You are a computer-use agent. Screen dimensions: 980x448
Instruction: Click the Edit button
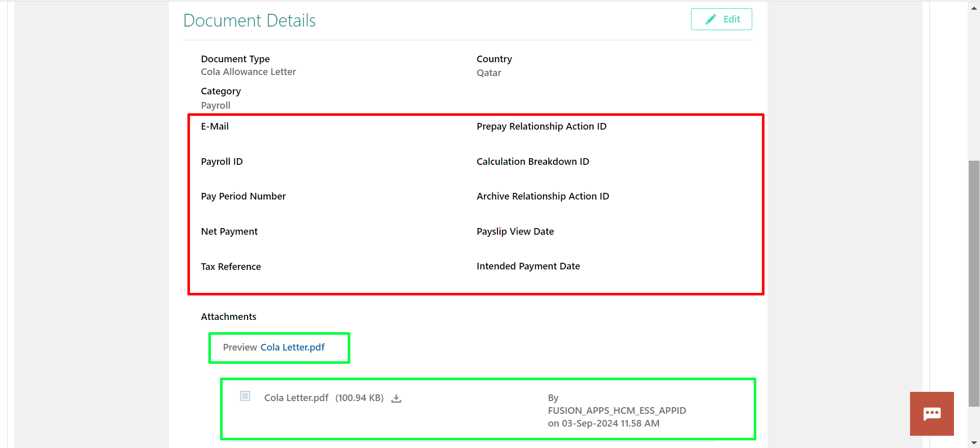click(721, 19)
